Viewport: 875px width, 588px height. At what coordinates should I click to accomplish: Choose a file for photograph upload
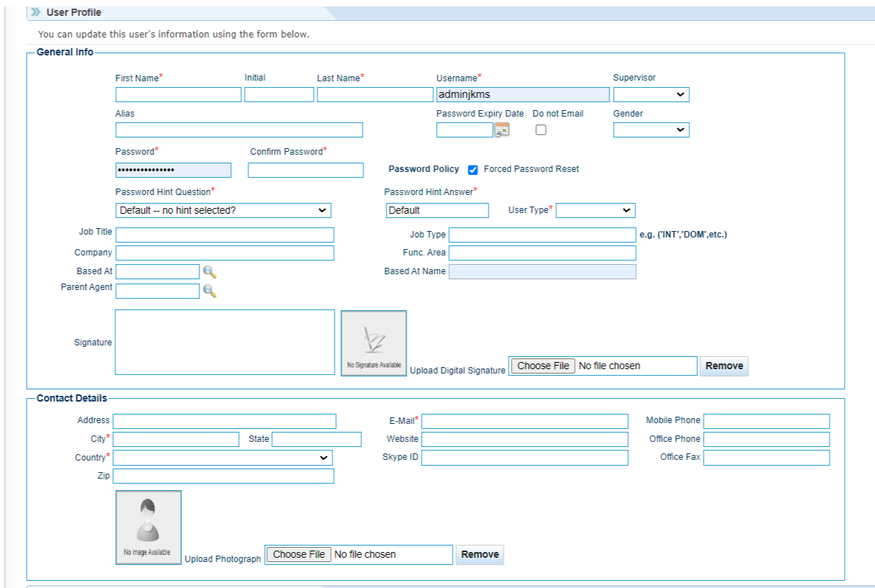tap(299, 554)
